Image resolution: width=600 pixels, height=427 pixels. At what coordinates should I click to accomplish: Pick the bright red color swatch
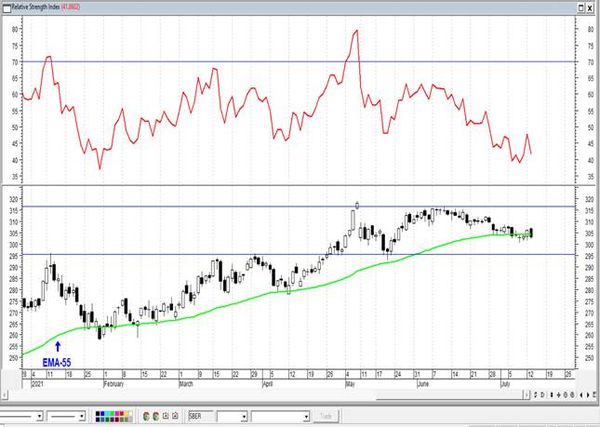pyautogui.click(x=122, y=414)
